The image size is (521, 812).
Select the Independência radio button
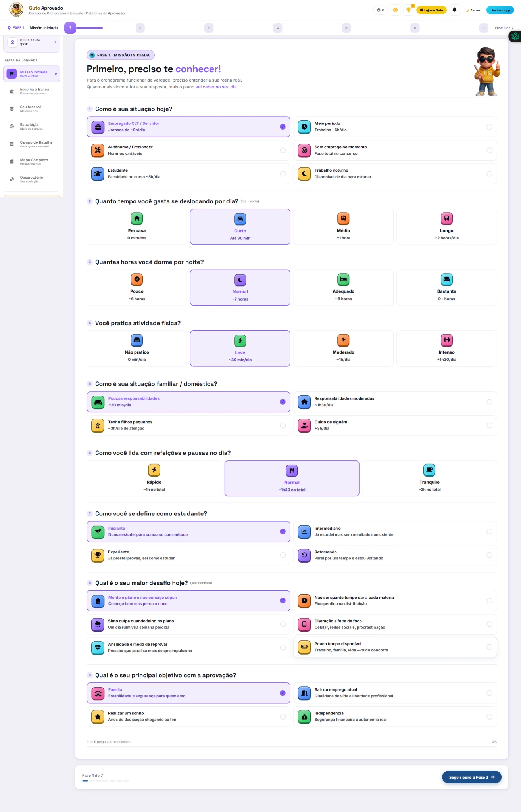coord(489,716)
